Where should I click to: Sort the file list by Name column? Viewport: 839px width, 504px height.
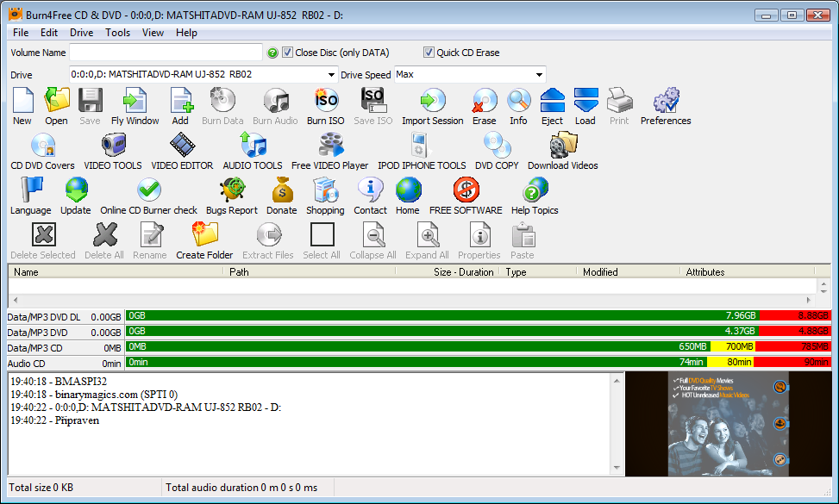116,272
